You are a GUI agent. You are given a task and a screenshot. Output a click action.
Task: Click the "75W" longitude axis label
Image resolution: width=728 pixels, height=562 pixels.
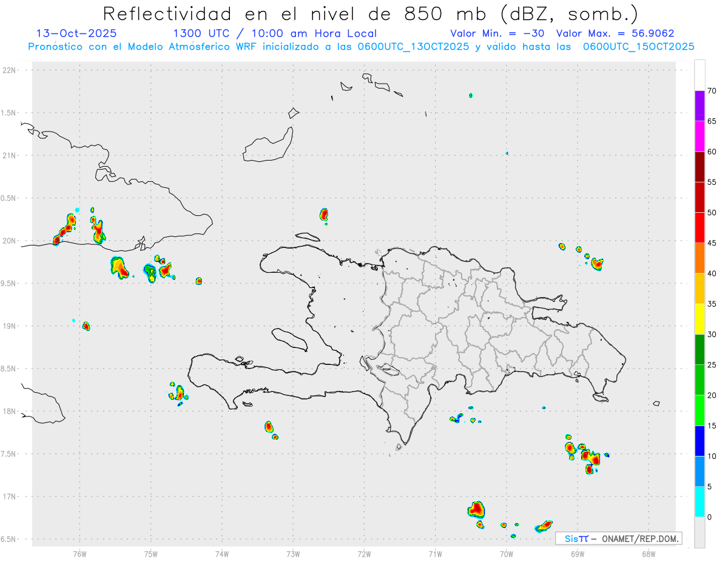click(151, 554)
